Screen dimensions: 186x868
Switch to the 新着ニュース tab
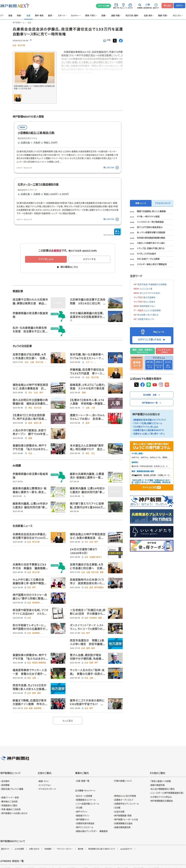[141, 203]
